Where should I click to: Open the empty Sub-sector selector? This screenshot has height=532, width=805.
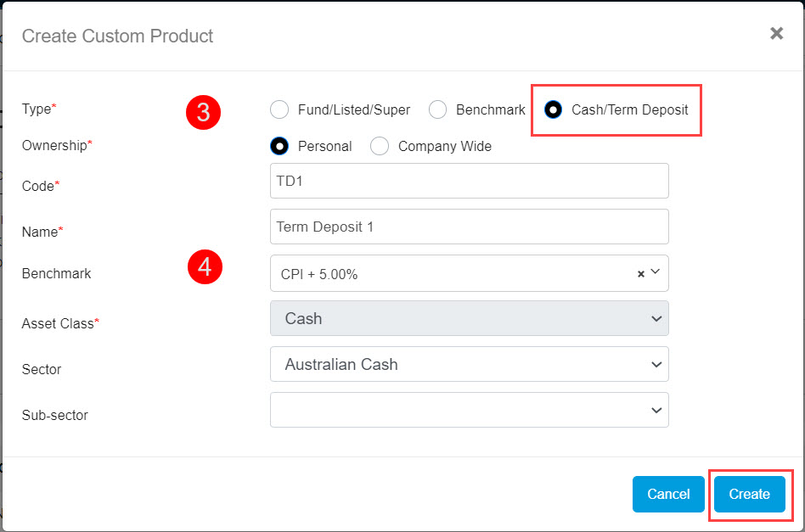coord(469,410)
